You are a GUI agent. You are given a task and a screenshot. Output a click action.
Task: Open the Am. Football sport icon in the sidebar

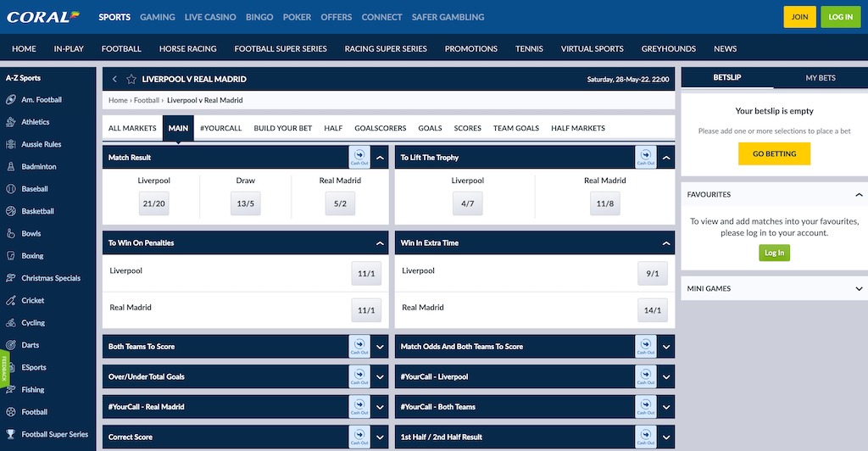tap(10, 99)
